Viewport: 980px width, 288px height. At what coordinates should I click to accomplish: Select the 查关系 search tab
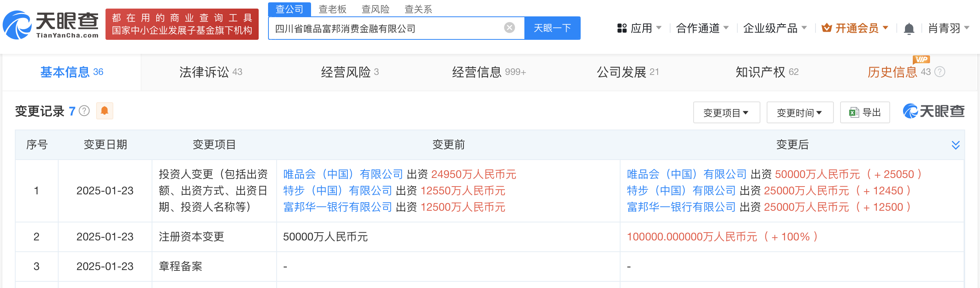coord(418,9)
